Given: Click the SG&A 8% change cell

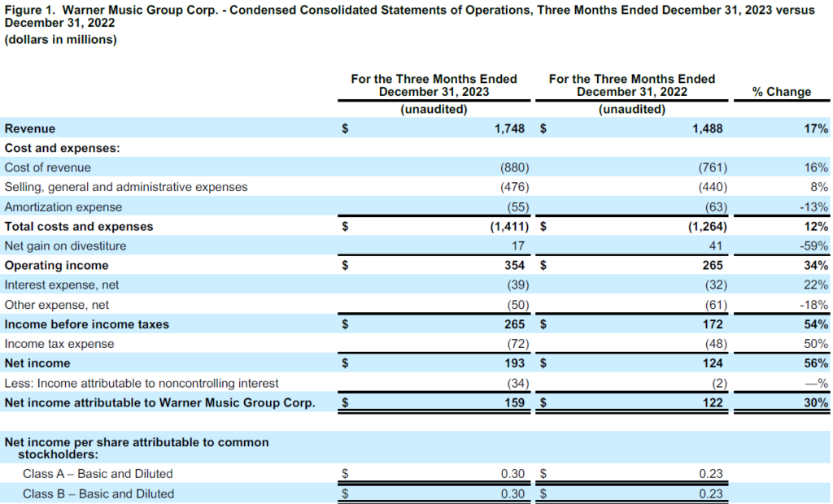Looking at the screenshot, I should (819, 187).
